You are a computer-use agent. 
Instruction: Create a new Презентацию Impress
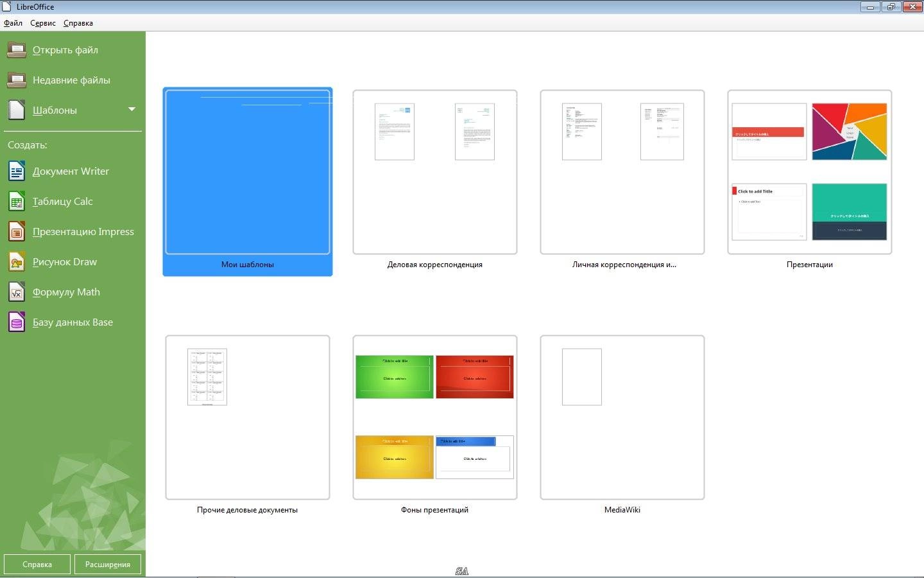pos(83,232)
